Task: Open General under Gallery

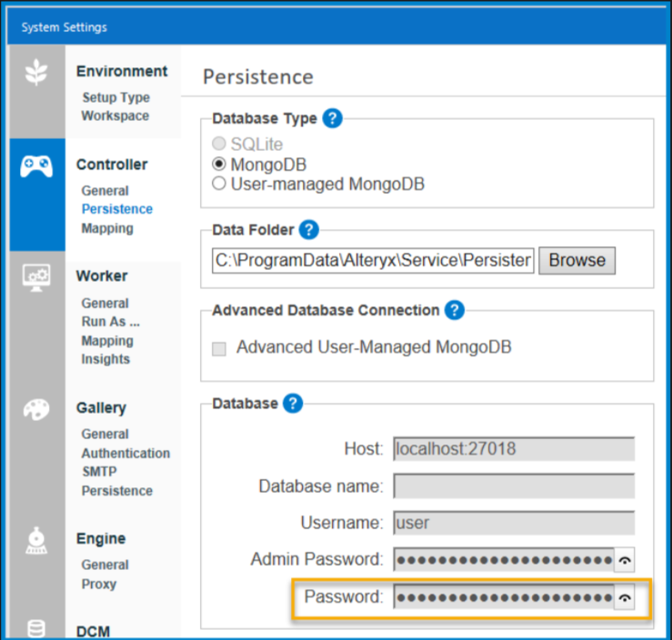Action: click(x=105, y=434)
